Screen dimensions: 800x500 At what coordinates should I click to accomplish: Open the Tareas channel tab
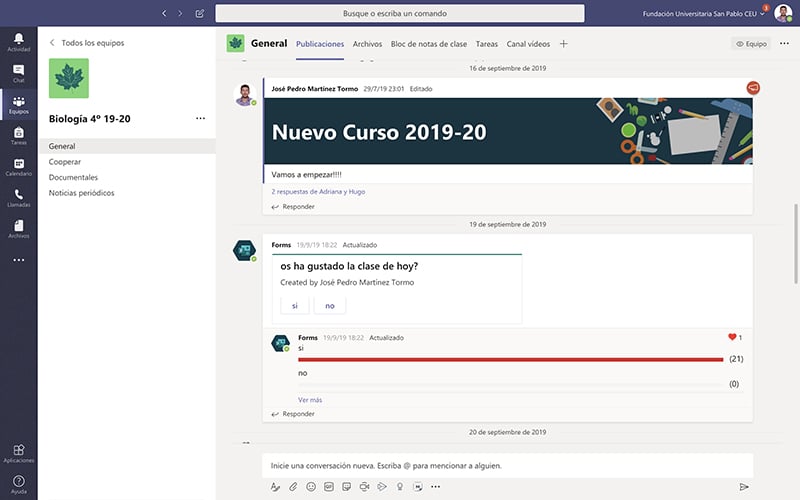click(x=487, y=44)
